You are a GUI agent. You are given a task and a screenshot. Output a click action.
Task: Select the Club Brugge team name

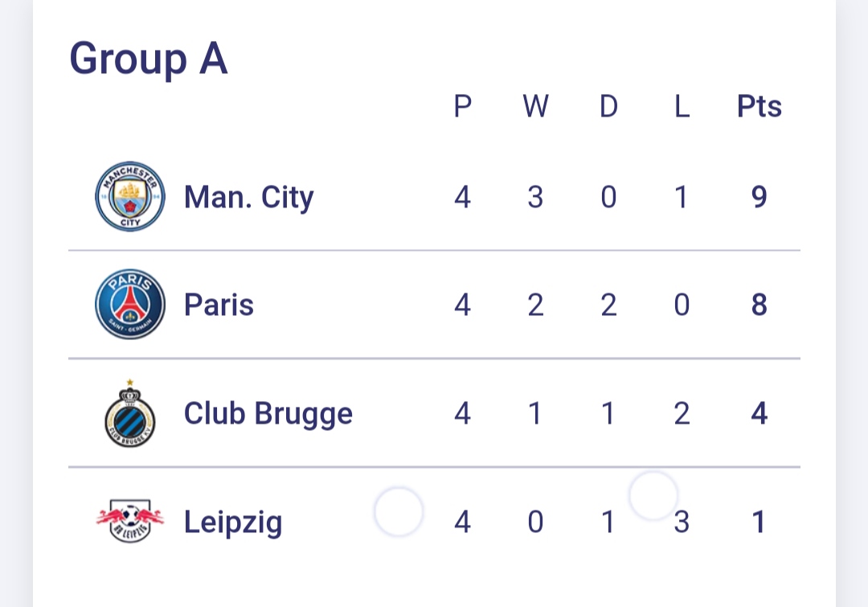[268, 413]
